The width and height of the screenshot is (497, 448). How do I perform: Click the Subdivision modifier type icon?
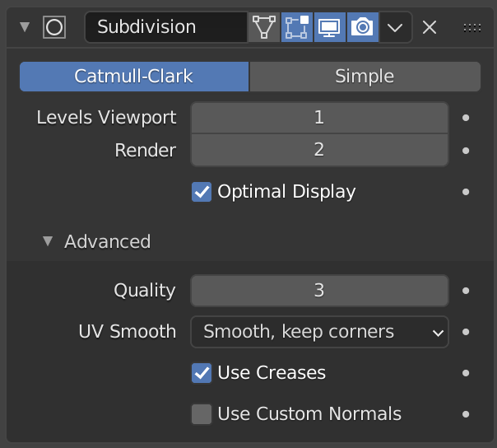[x=54, y=27]
